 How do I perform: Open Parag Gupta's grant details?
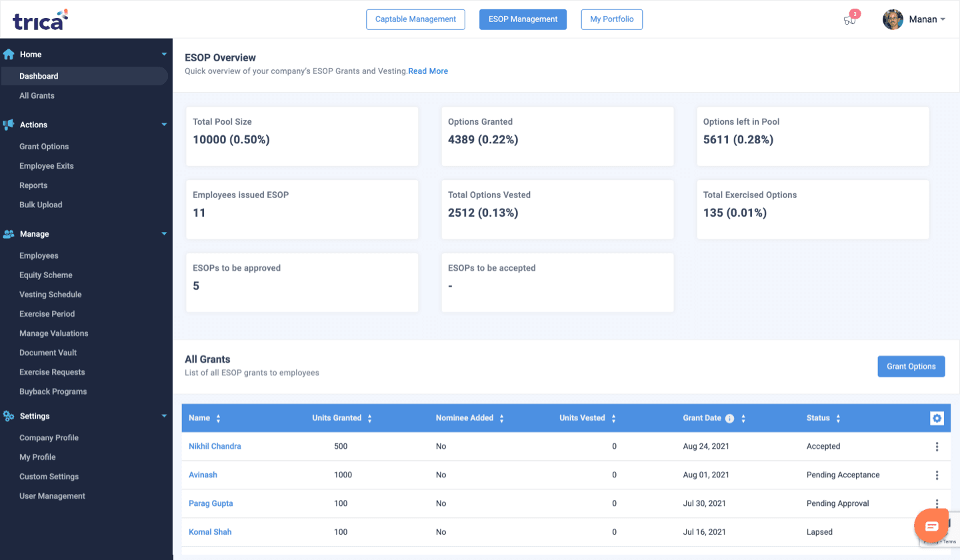[x=211, y=503]
